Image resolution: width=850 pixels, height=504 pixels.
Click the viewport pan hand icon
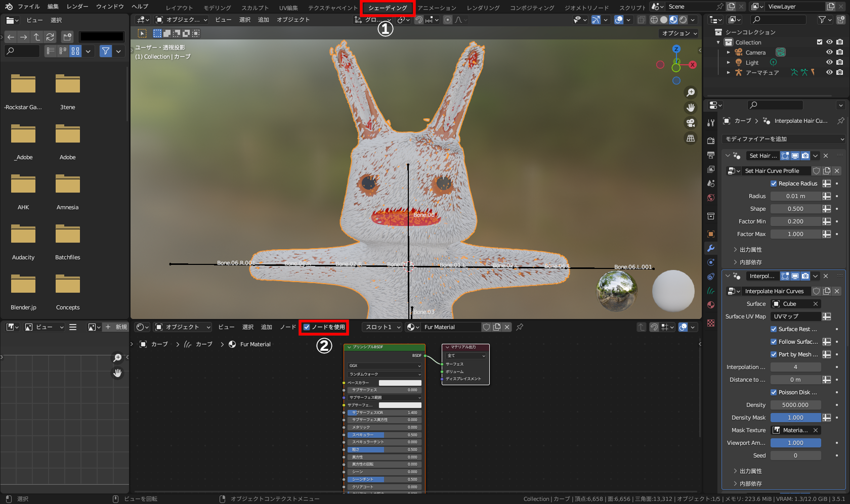pyautogui.click(x=690, y=108)
